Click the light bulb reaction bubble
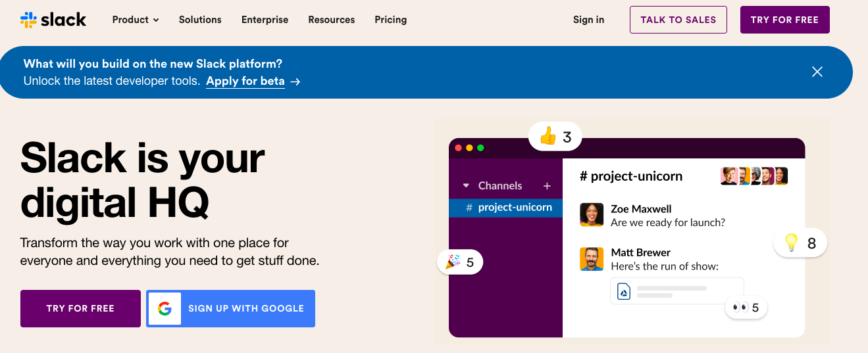The image size is (868, 353). [800, 243]
